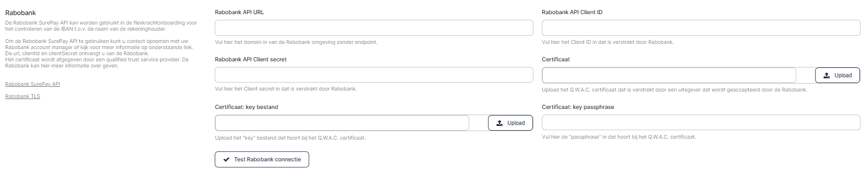Screen dimensions: 868x183
Task: Click the Rabobank API Client secret label
Action: pos(251,59)
